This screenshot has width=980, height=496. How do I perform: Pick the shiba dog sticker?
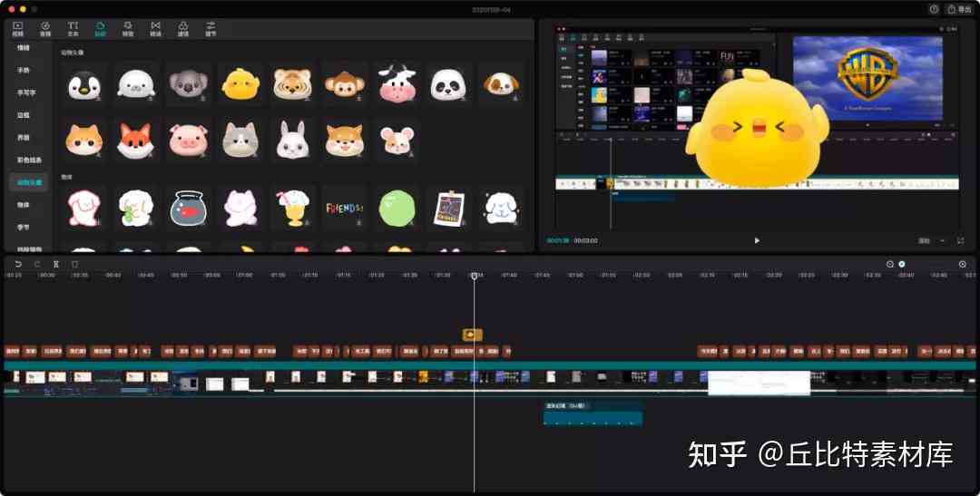click(345, 140)
